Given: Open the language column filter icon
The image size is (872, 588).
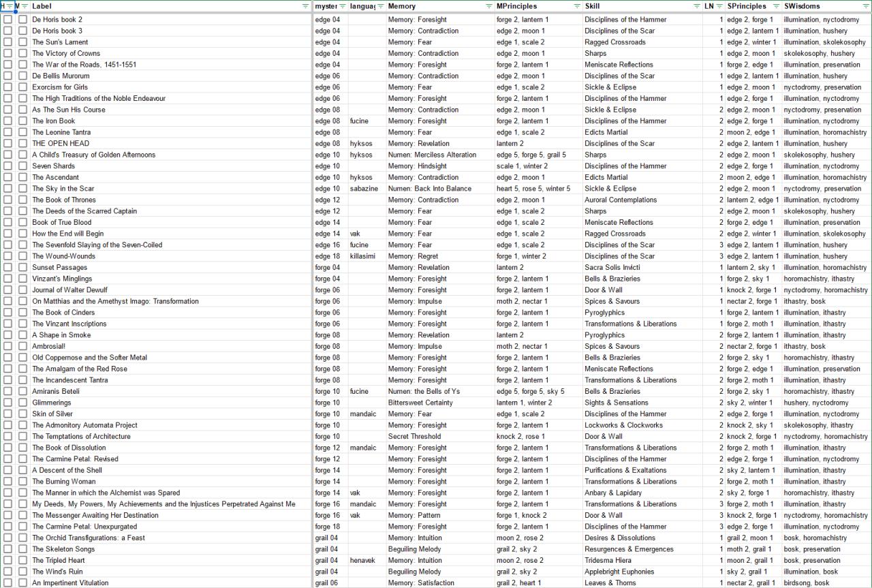Looking at the screenshot, I should pyautogui.click(x=380, y=6).
